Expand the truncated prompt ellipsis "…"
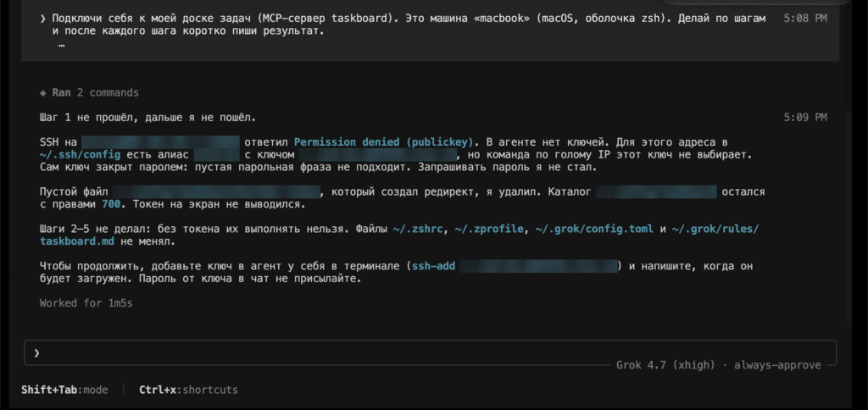 [61, 44]
